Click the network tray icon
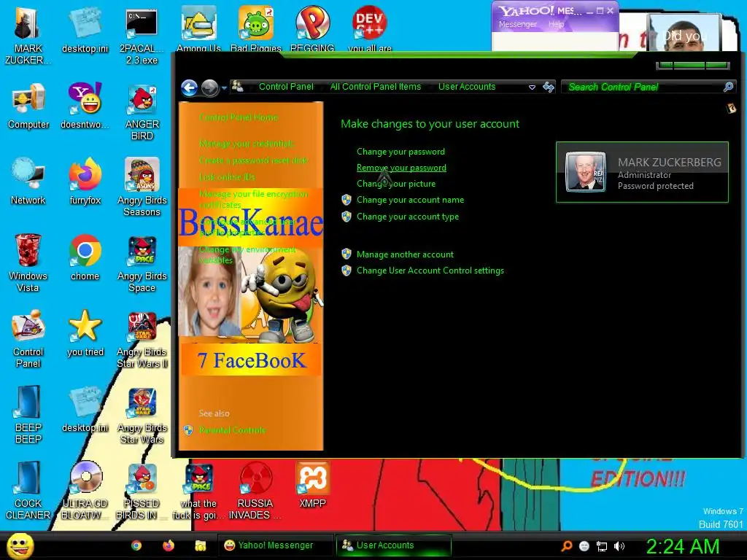Screen dimensions: 747x560 602,546
